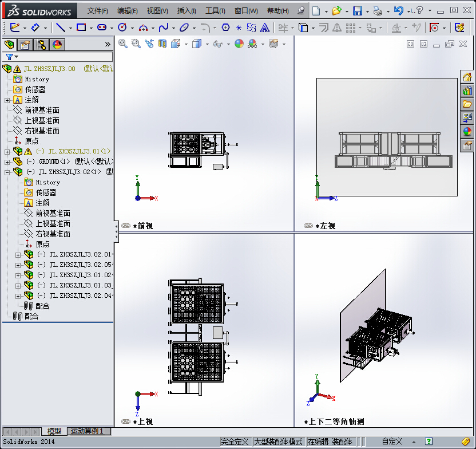This screenshot has width=476, height=449.
Task: Select the Polygon sketch tool
Action: click(x=225, y=27)
